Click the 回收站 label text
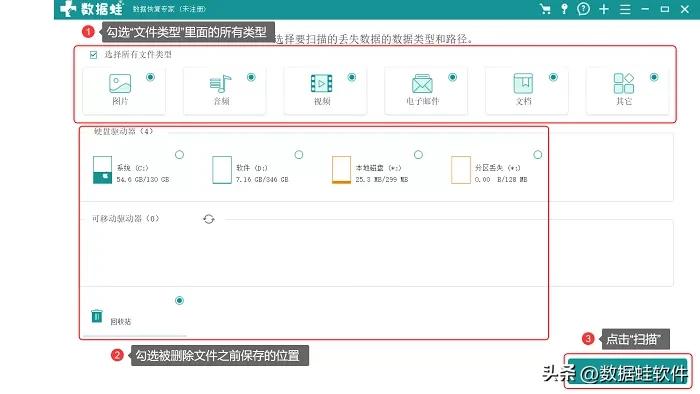Screen dimensions: 700x394 (121, 321)
